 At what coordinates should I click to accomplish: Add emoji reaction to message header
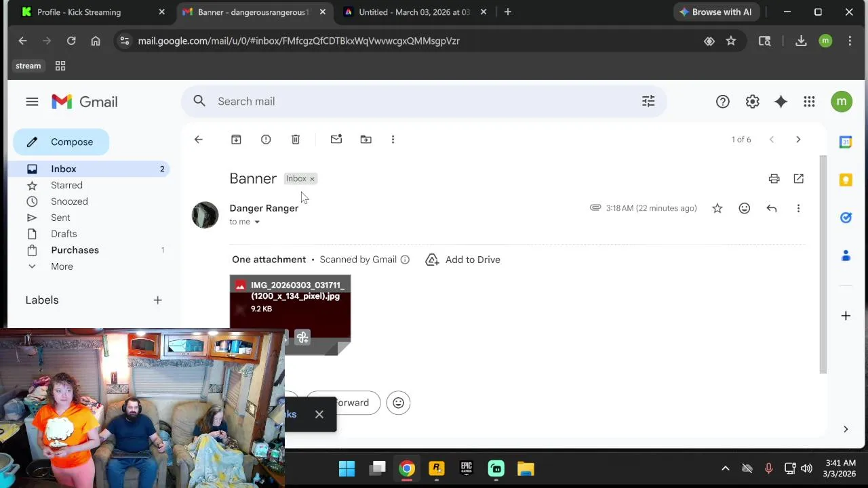[745, 208]
